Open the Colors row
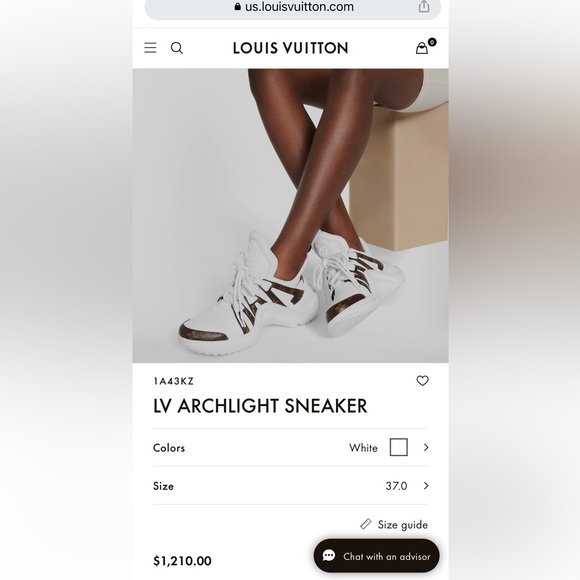This screenshot has height=580, width=580. 290,448
